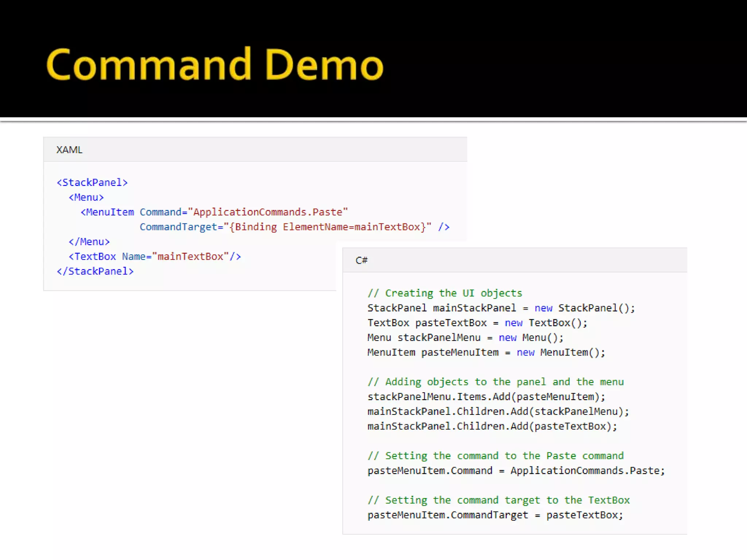The image size is (747, 560).
Task: Click the CommandTarget binding attribute line
Action: point(294,227)
